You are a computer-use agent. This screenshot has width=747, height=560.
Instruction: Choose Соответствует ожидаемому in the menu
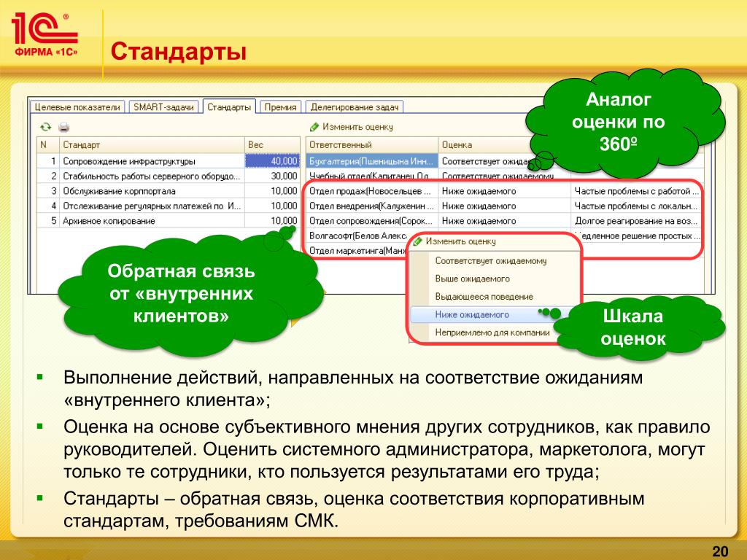click(491, 261)
